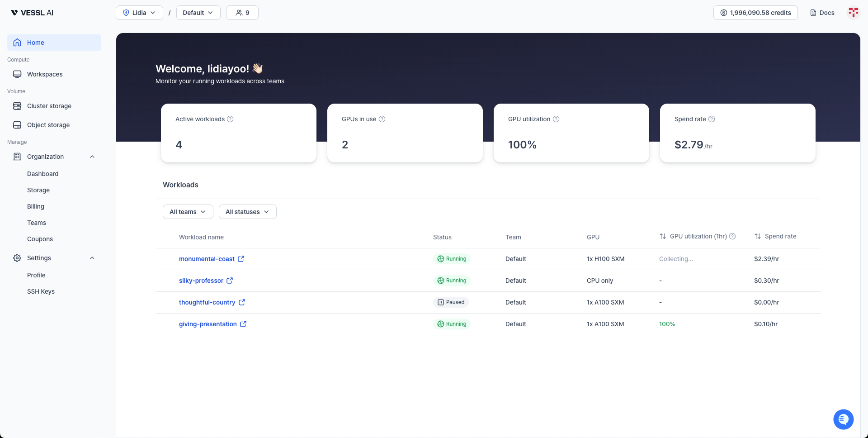Open the All statuses filter
868x438 pixels.
247,211
